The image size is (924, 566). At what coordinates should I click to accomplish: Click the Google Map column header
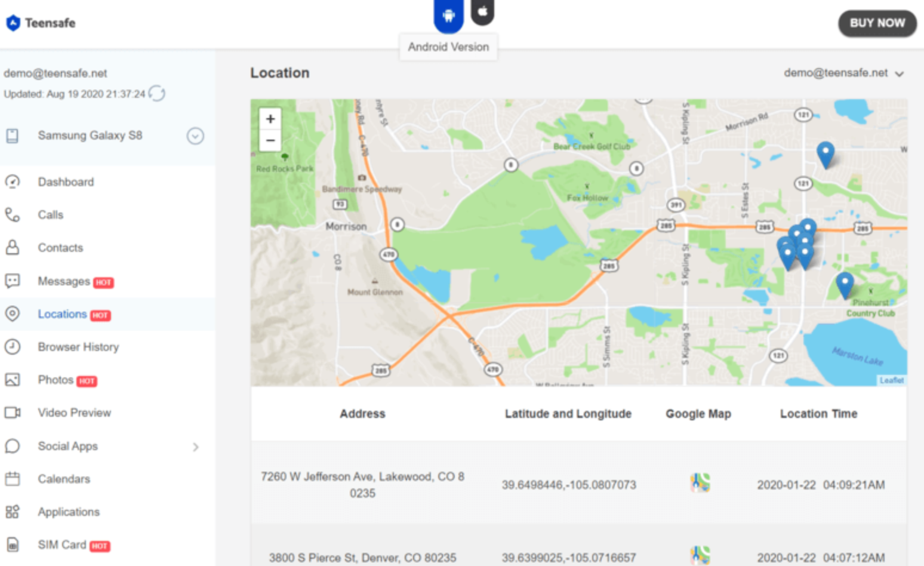click(x=698, y=414)
